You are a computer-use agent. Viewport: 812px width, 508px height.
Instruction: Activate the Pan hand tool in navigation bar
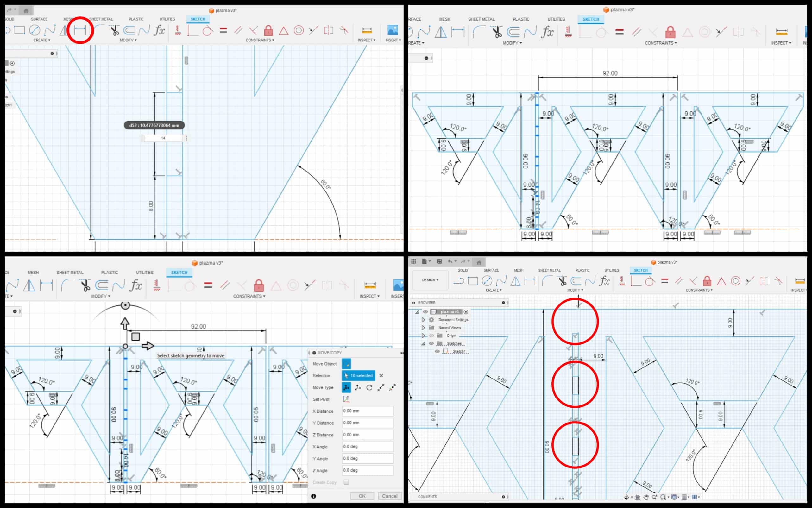[x=646, y=497]
